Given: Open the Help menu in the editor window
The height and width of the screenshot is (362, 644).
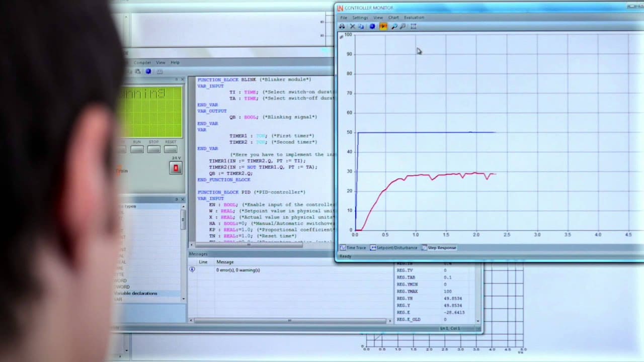Looking at the screenshot, I should 175,62.
